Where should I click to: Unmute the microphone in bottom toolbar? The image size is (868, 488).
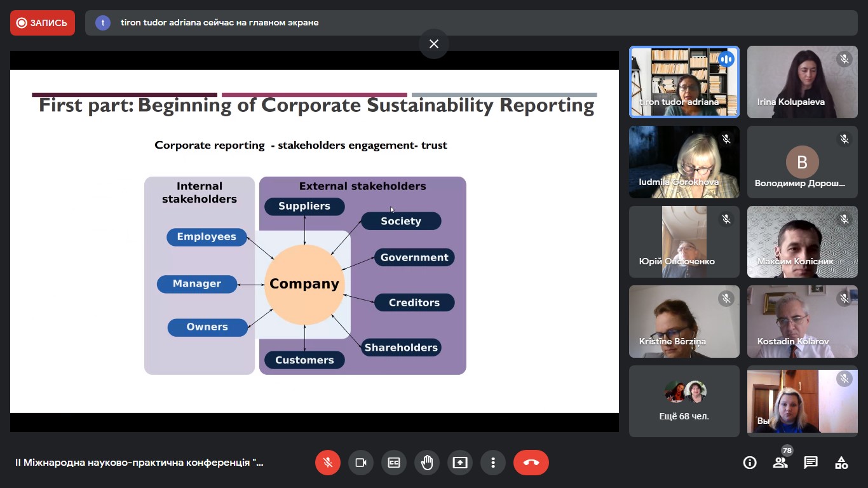(x=328, y=463)
